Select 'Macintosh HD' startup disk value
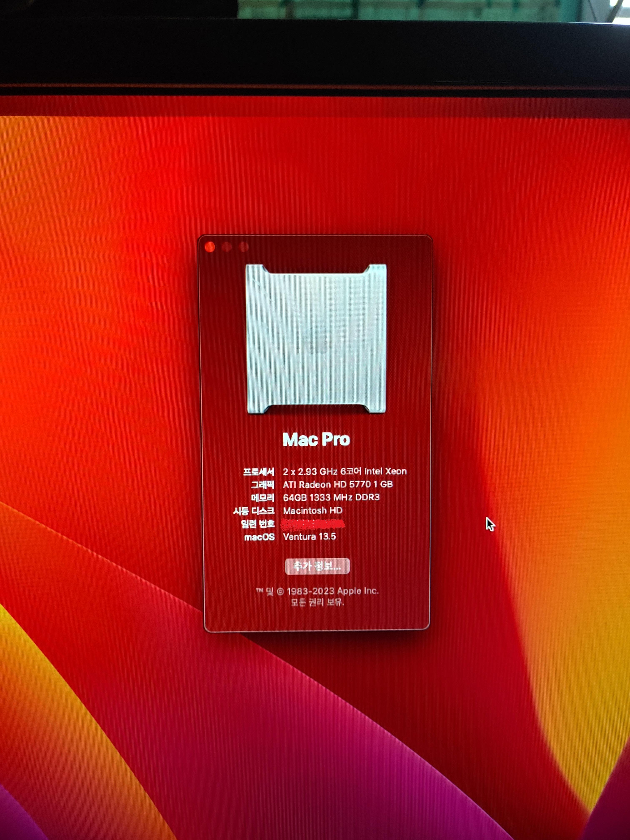Viewport: 630px width, 840px height. coord(312,510)
